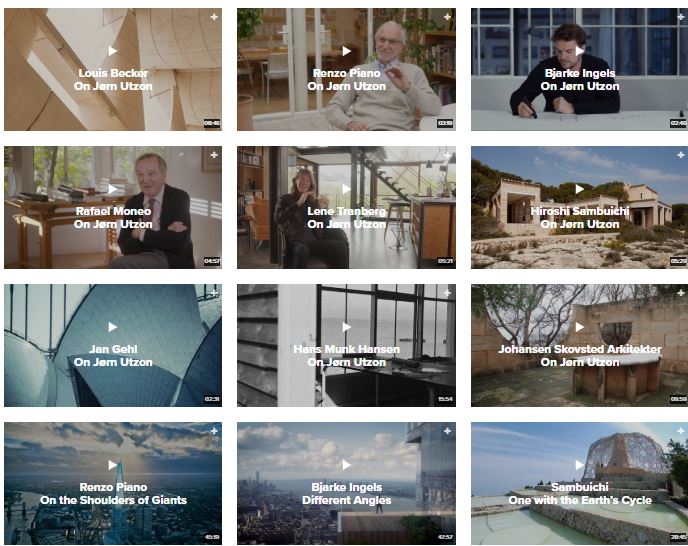The height and width of the screenshot is (546, 688).
Task: Click the plus icon on the Louis Becker thumbnail
Action: click(214, 17)
